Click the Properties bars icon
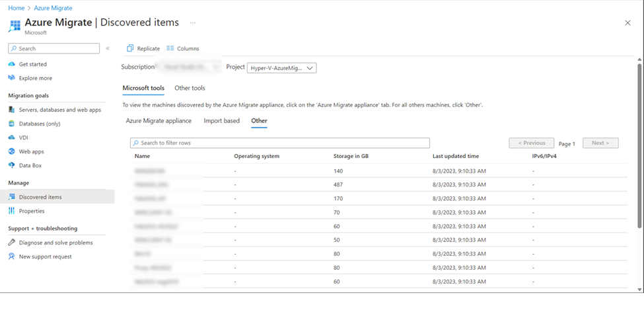 coord(11,211)
